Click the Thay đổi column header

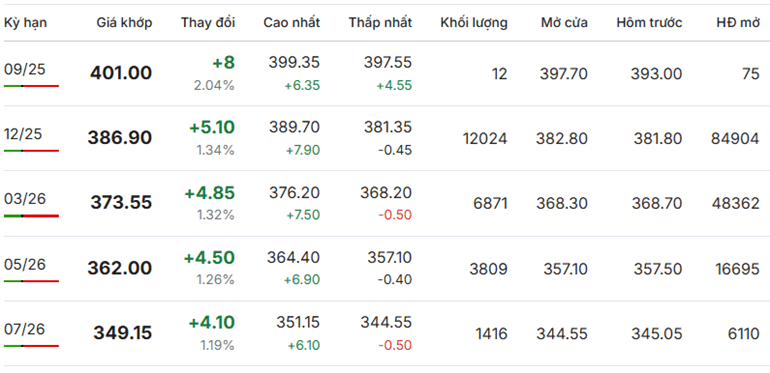pyautogui.click(x=208, y=23)
